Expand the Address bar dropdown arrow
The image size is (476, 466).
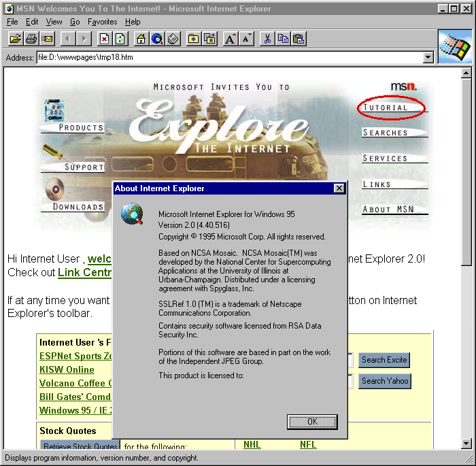click(428, 58)
